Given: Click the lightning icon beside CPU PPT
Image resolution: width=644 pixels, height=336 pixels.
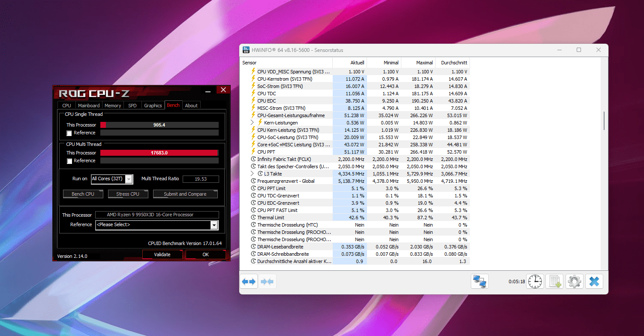Looking at the screenshot, I should coord(253,151).
